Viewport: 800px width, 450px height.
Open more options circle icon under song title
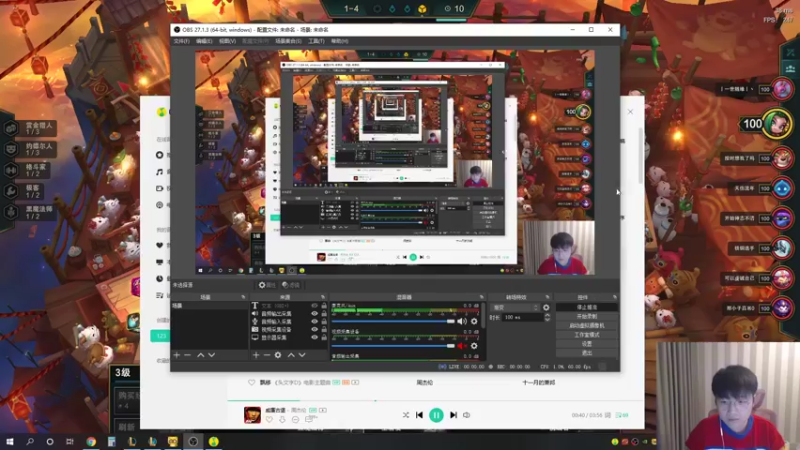point(295,419)
